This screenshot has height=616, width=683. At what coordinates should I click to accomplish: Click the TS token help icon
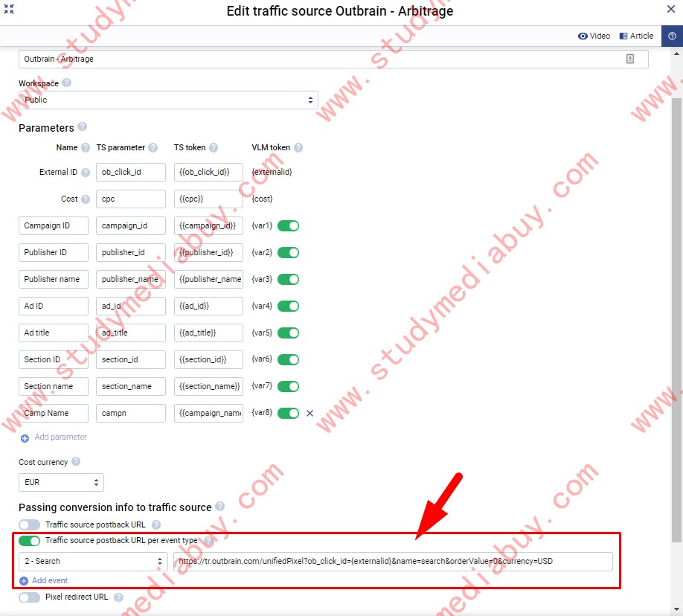point(214,148)
